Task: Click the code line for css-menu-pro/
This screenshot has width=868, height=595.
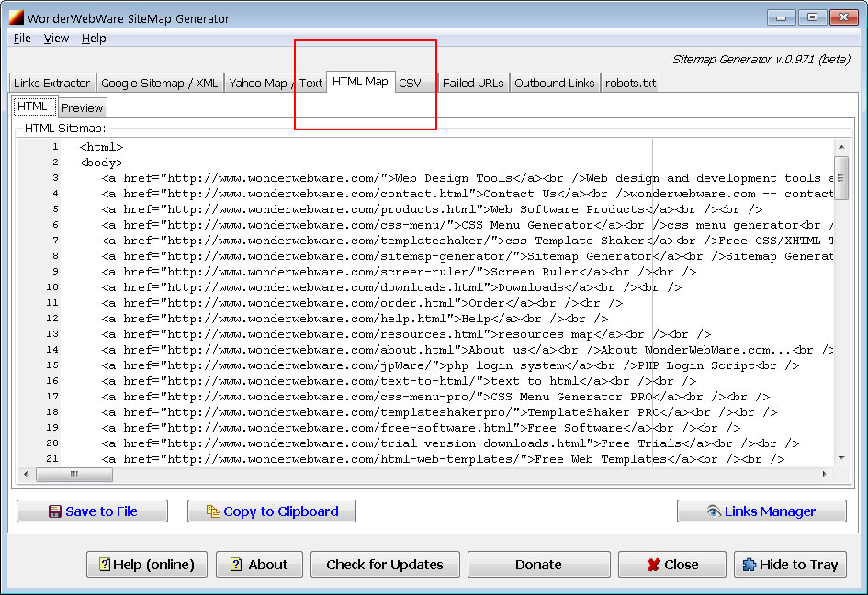Action: tap(435, 397)
